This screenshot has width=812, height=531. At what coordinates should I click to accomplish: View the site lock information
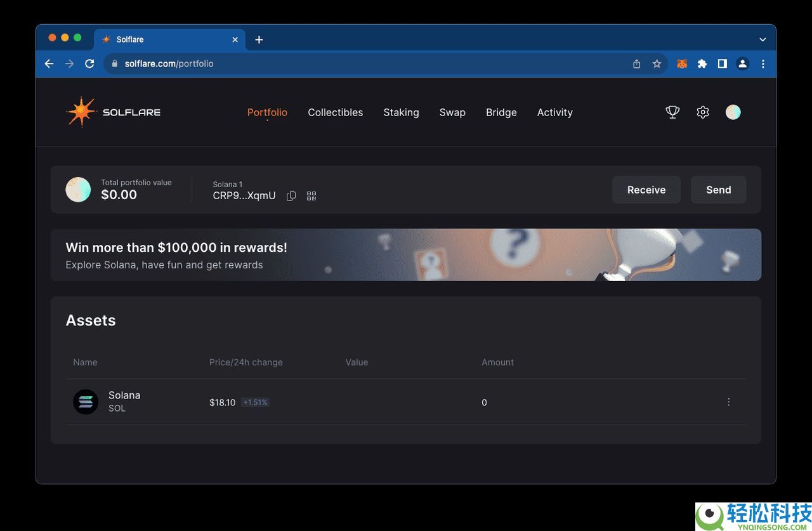(x=115, y=63)
